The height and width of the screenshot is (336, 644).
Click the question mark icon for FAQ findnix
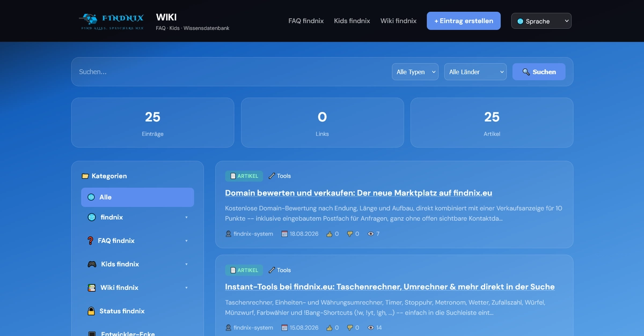[90, 241]
